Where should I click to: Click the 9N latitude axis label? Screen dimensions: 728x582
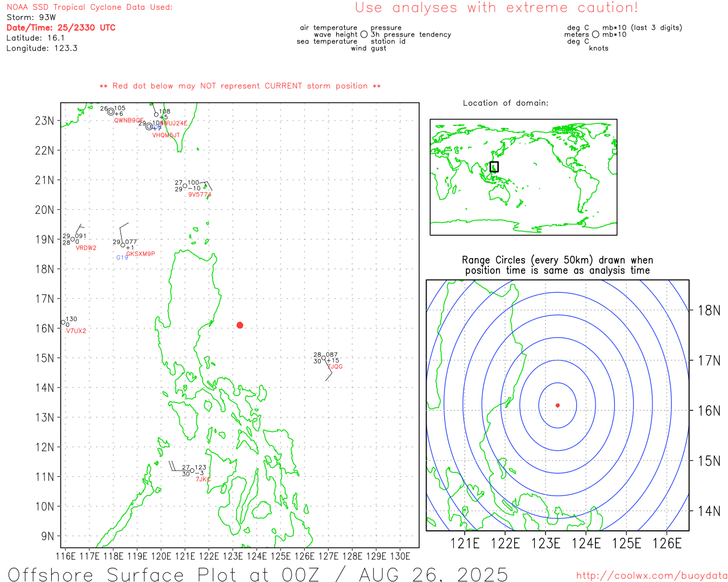(x=48, y=536)
